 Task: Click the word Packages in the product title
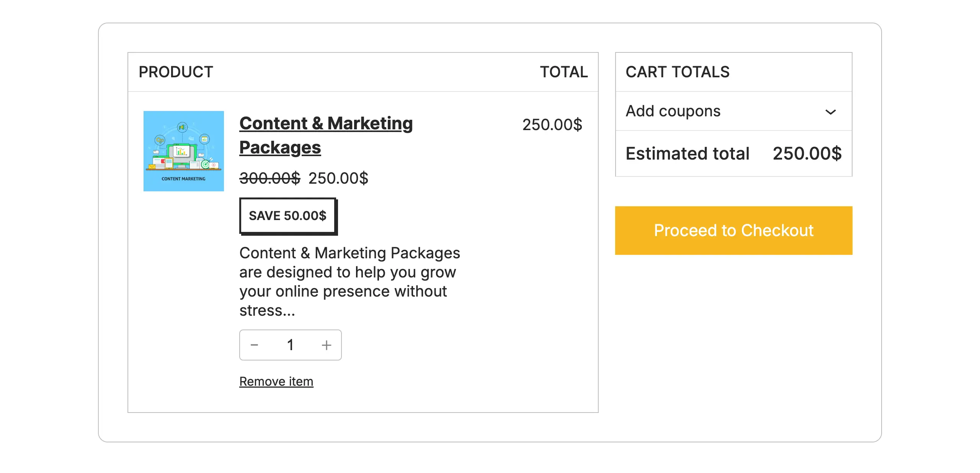pos(280,148)
